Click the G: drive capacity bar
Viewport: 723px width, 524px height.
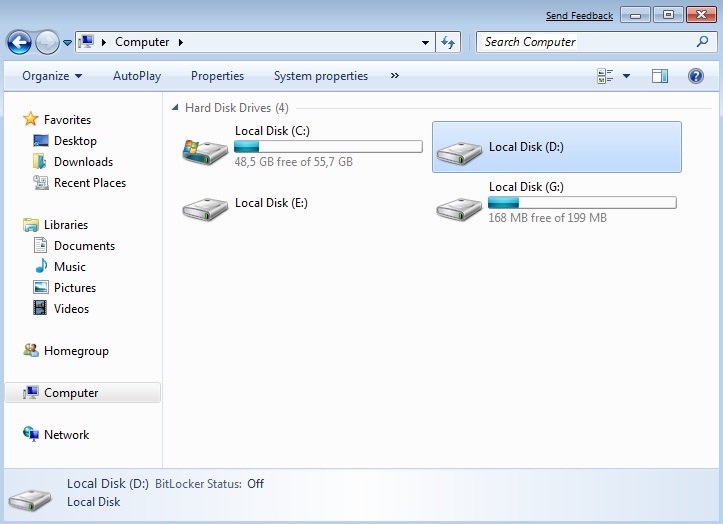(x=582, y=202)
